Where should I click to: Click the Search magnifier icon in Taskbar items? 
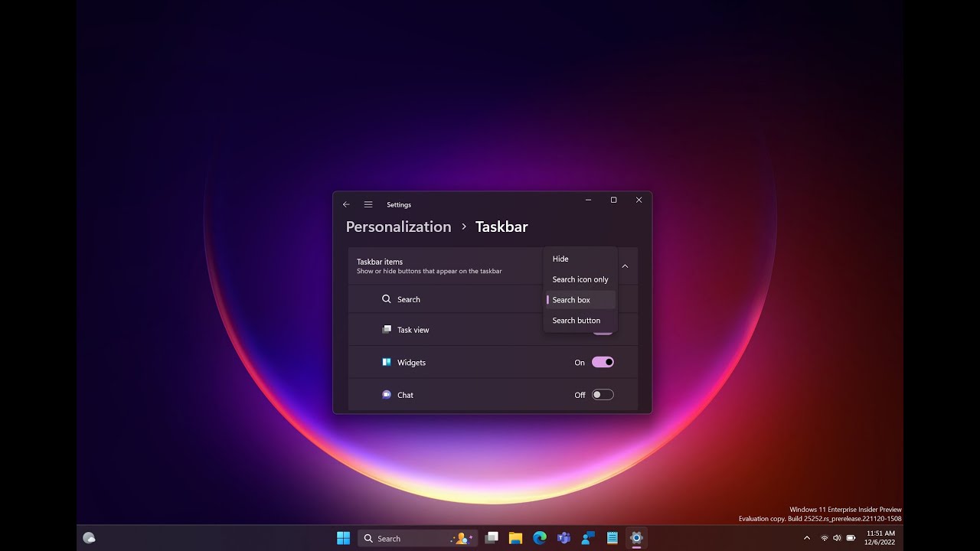point(387,299)
